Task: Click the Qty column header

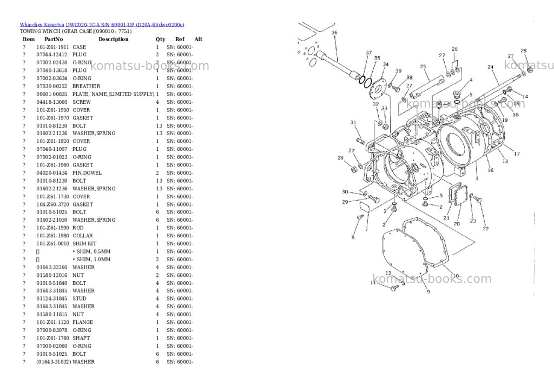Action: pos(160,39)
